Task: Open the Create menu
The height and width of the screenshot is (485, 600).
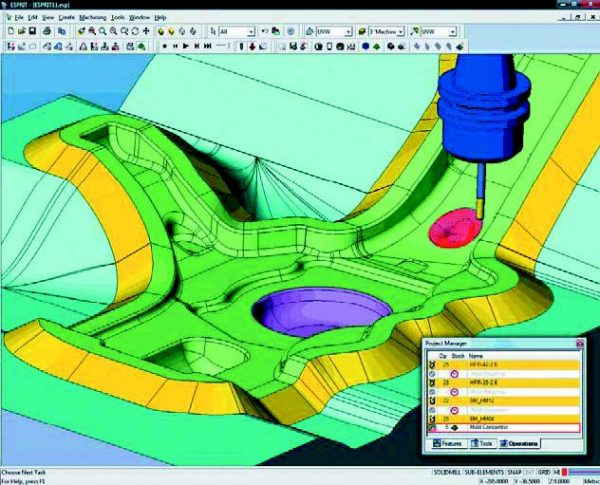Action: click(x=67, y=18)
